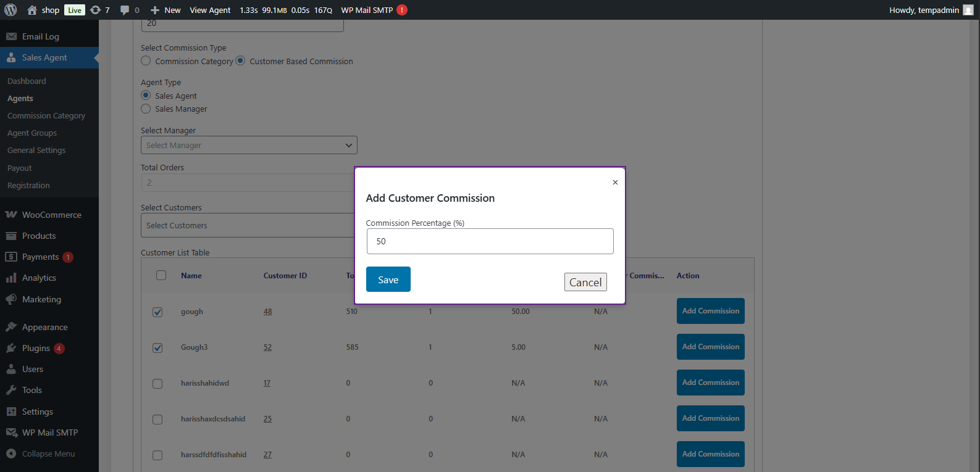This screenshot has width=980, height=472.
Task: Click the WP Mail SMTP alert icon
Action: 402,10
